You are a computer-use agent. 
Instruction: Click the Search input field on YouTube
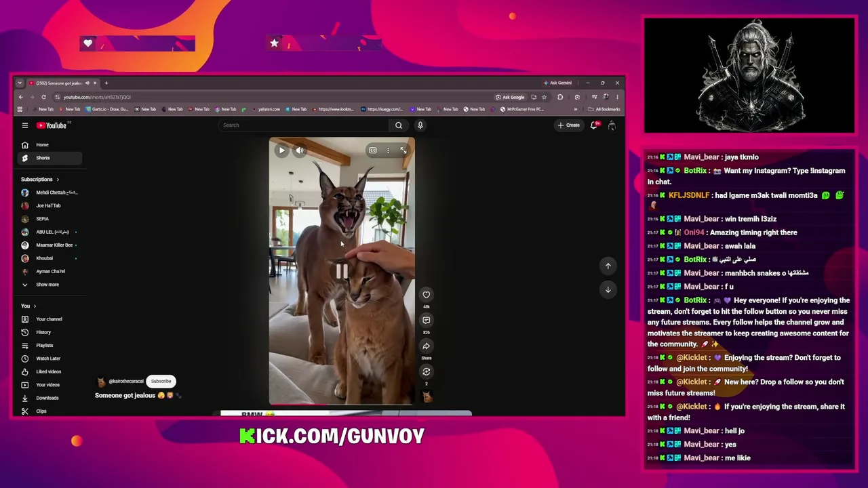click(x=304, y=125)
